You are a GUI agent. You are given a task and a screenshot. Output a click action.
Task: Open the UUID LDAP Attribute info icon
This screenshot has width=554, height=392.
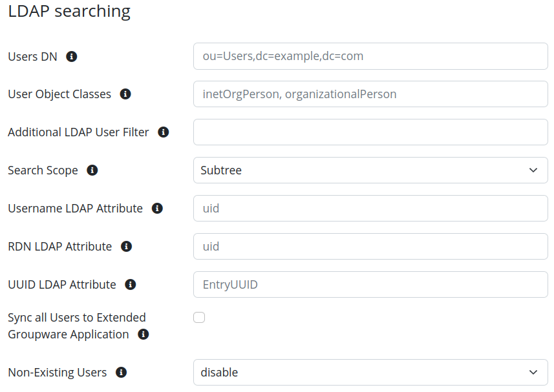(x=130, y=284)
